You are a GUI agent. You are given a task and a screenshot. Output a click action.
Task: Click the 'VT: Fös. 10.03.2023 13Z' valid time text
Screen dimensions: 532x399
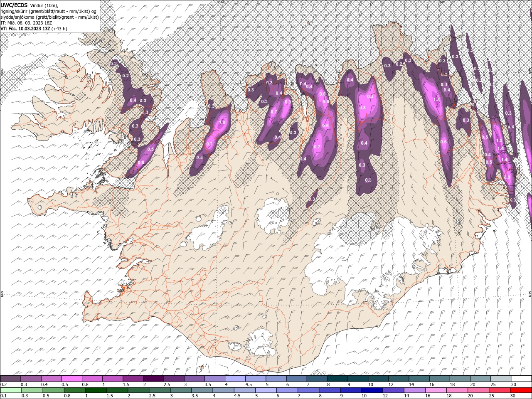tap(25, 29)
